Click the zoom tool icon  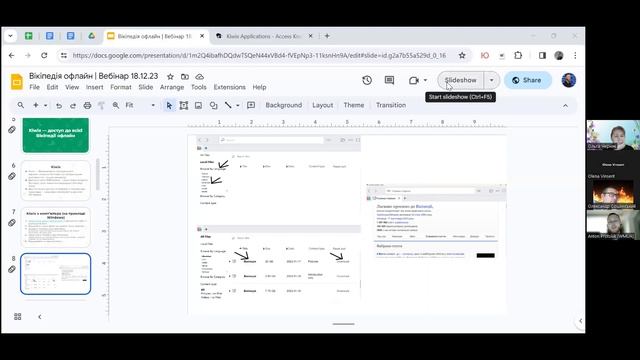pyautogui.click(x=116, y=105)
